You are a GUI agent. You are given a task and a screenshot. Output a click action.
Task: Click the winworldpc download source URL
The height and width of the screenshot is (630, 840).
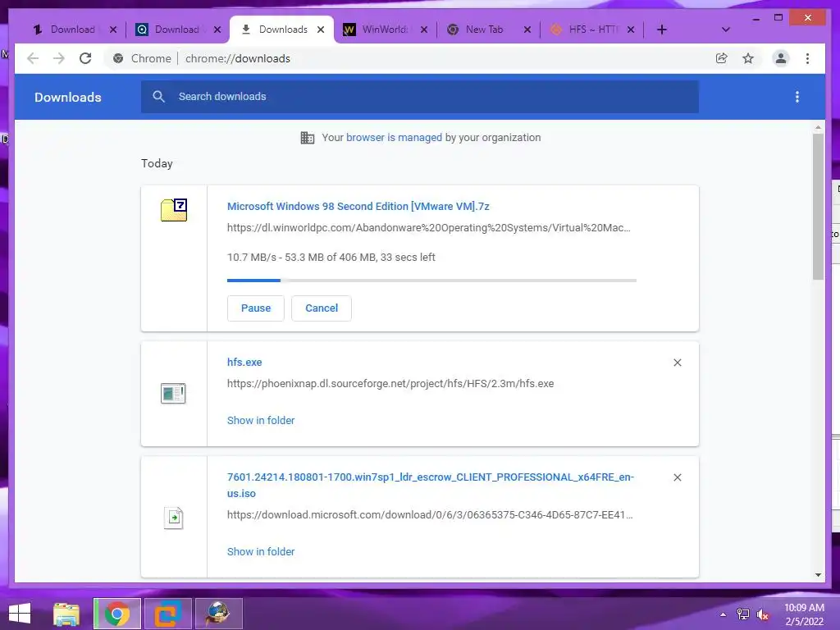pos(428,228)
